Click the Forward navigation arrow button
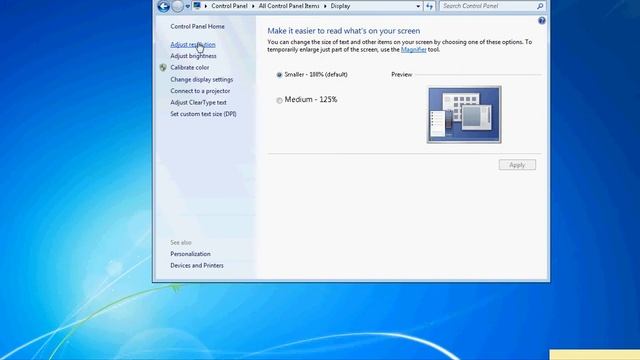Image resolution: width=640 pixels, height=360 pixels. (x=178, y=6)
